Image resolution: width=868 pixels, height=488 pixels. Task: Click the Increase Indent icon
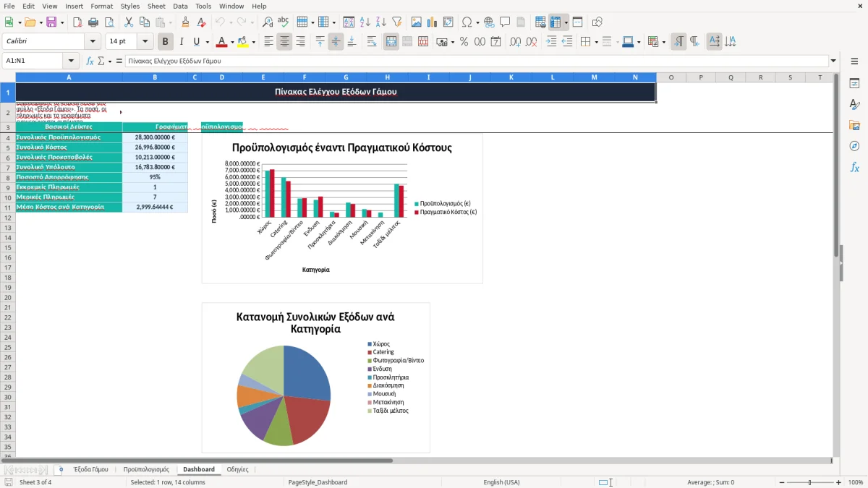551,42
